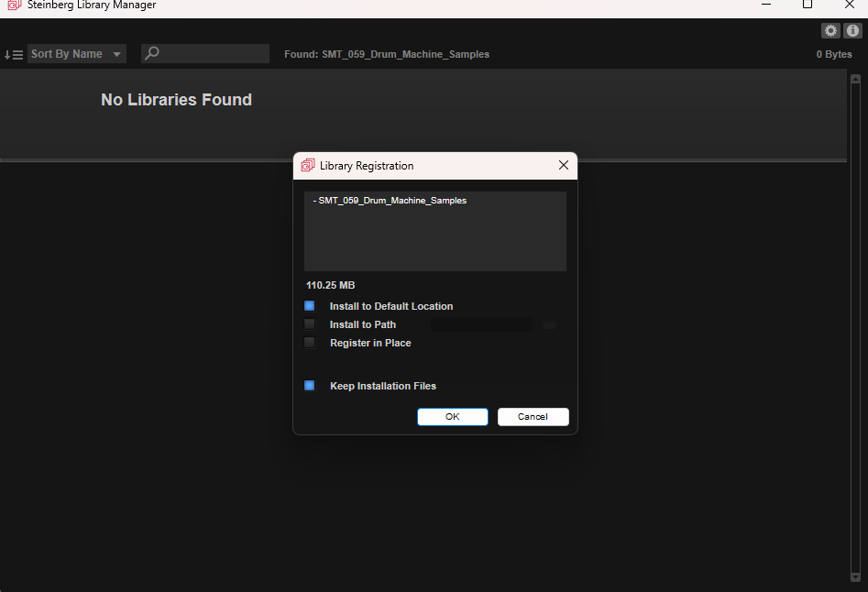Click Cancel in Library Registration dialog
Image resolution: width=868 pixels, height=592 pixels.
pos(533,417)
